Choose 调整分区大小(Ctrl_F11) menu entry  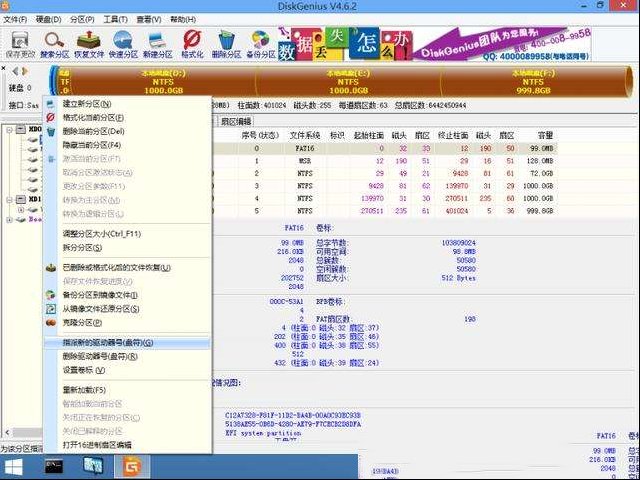127,234
